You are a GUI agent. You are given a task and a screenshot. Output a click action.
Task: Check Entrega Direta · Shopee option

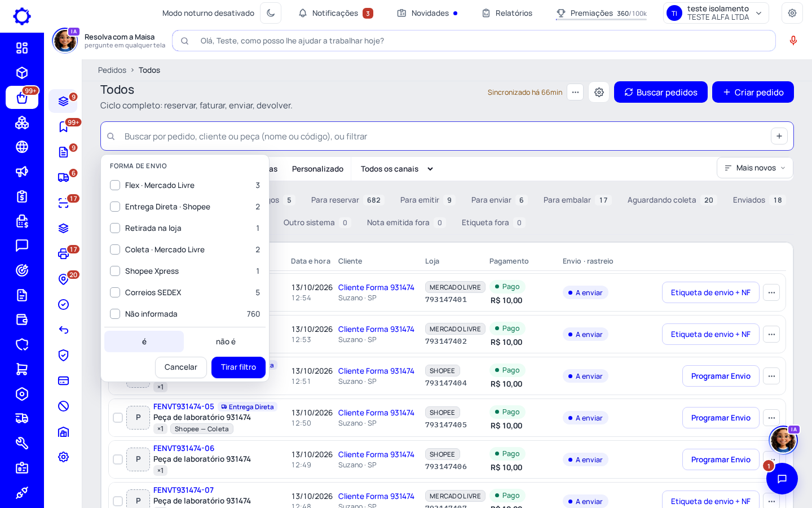click(115, 207)
